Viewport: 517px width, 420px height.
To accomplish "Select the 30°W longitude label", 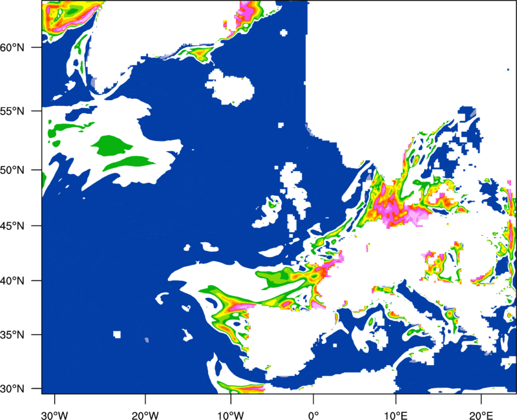I will 54,415.
